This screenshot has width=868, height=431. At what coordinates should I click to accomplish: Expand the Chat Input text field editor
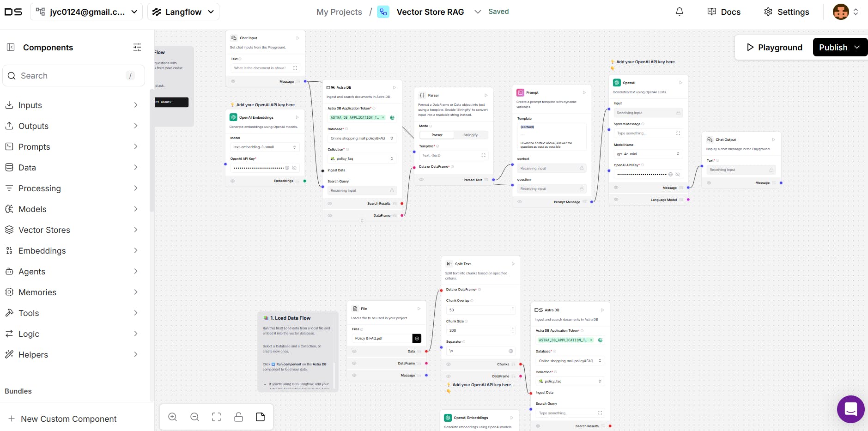click(x=295, y=68)
